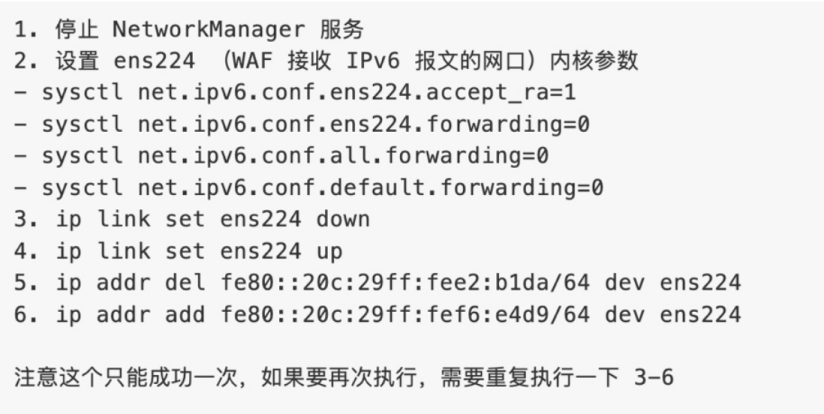Click the word down in step 3
The height and width of the screenshot is (414, 824).
pyautogui.click(x=344, y=220)
